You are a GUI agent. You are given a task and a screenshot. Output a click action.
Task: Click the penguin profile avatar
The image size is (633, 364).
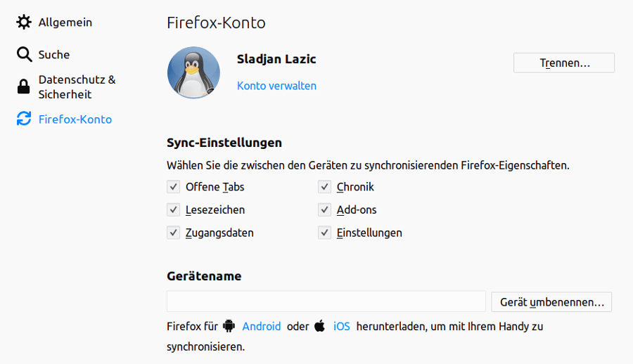coord(194,72)
